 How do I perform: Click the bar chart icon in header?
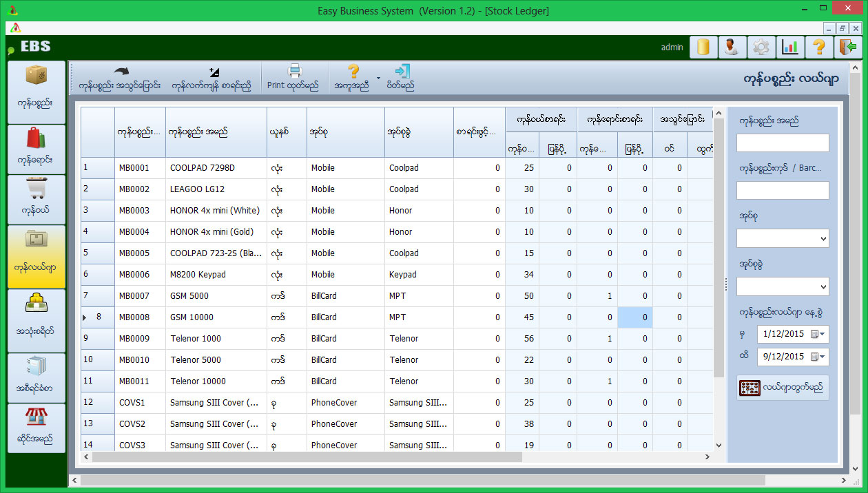pos(790,47)
